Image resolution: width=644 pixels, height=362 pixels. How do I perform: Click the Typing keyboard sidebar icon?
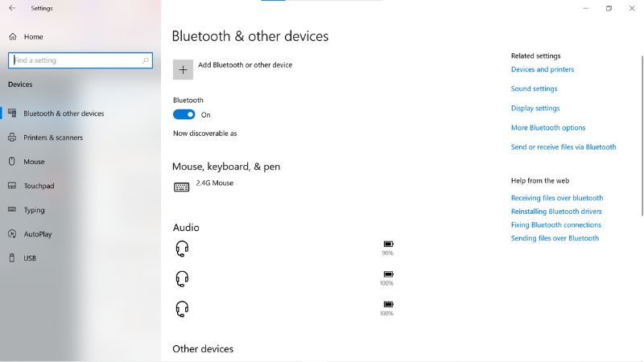coord(12,209)
